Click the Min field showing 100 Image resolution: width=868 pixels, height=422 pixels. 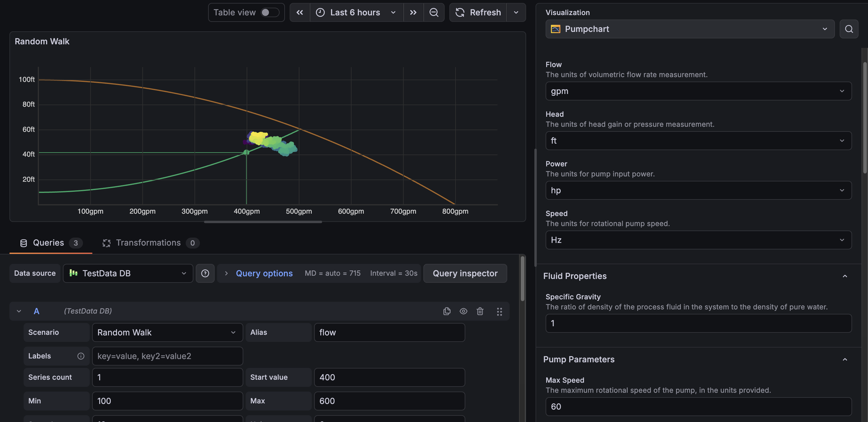point(167,401)
